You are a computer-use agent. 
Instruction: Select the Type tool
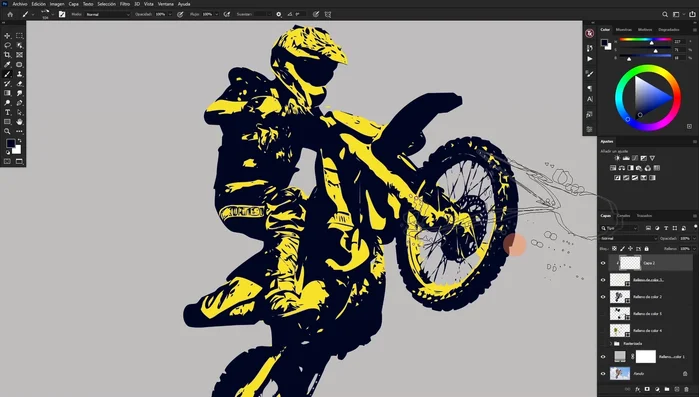(7, 112)
